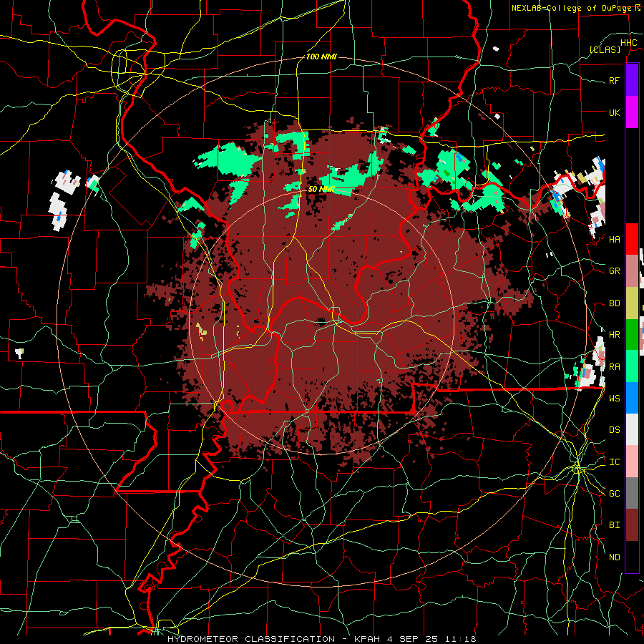Click the [CLAS] unit label
This screenshot has width=644, height=644.
605,49
